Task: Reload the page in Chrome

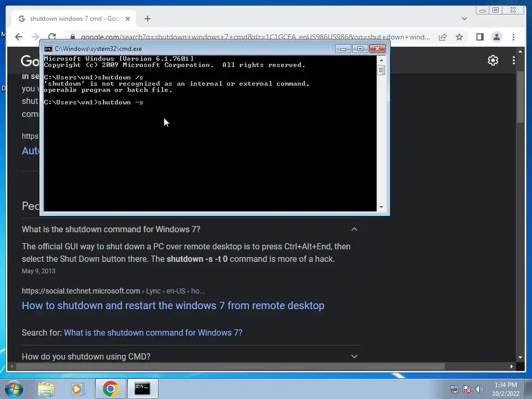Action: (52, 36)
